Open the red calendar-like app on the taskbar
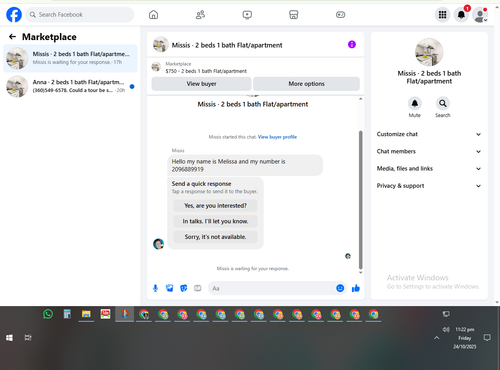Image resolution: width=500 pixels, height=370 pixels. pos(105,314)
